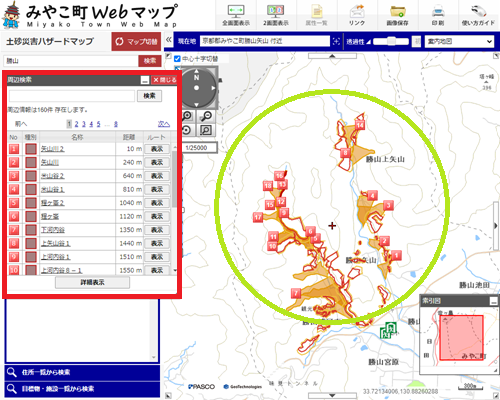Click the リンク link icon
Image resolution: width=500 pixels, height=400 pixels.
(357, 15)
